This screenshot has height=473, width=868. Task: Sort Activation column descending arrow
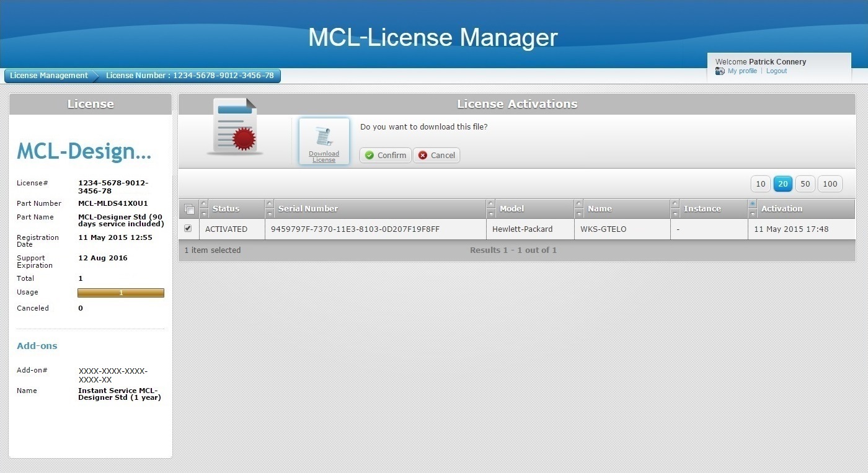pos(753,214)
